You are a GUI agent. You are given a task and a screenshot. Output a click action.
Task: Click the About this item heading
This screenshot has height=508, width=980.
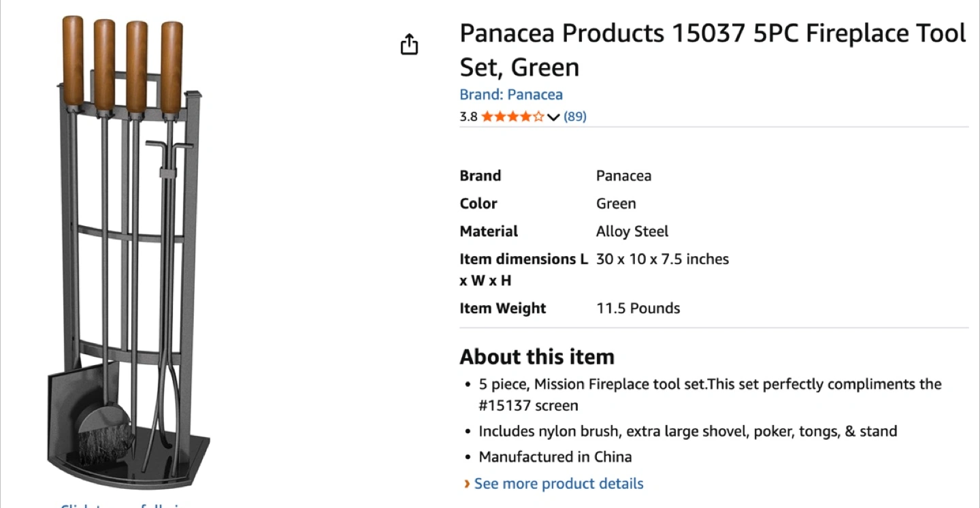pos(537,357)
